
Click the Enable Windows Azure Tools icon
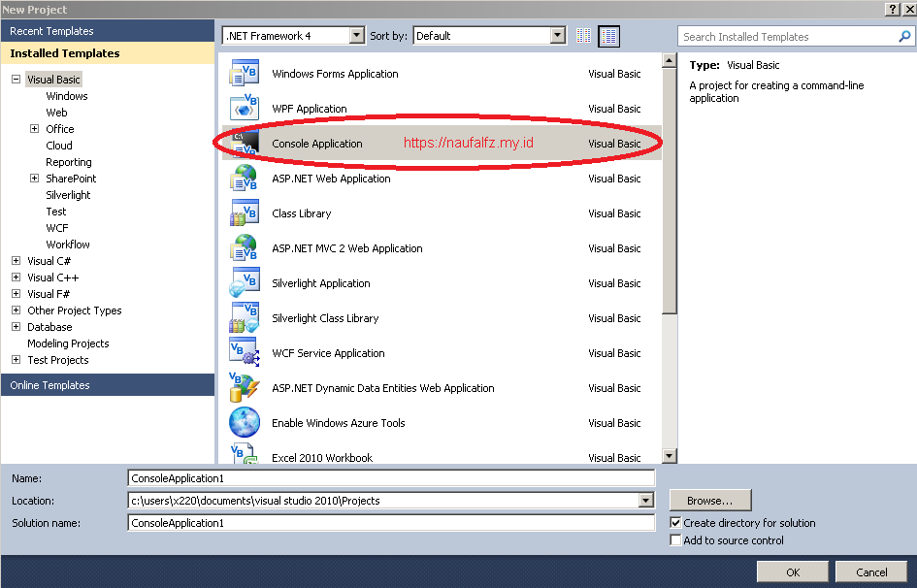pos(245,423)
